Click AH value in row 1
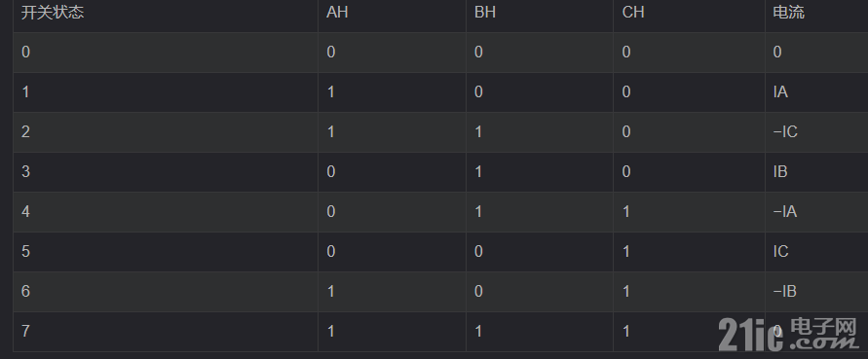The height and width of the screenshot is (359, 868). click(x=330, y=91)
